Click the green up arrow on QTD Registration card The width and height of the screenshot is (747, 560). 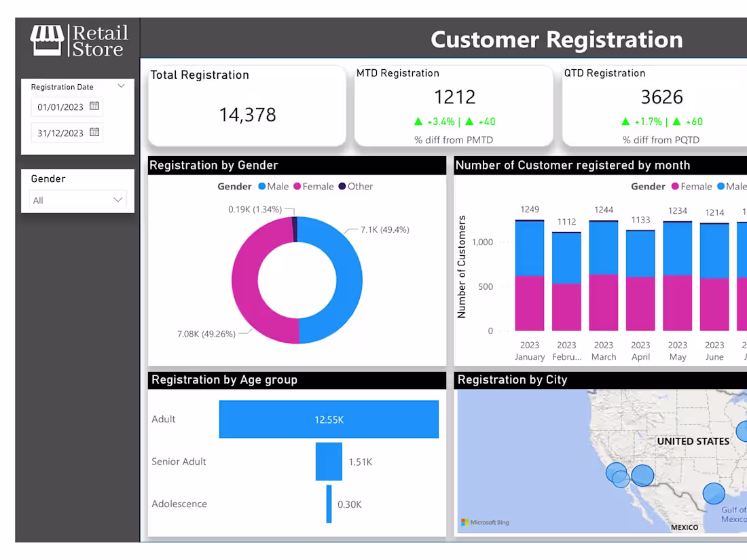(626, 122)
